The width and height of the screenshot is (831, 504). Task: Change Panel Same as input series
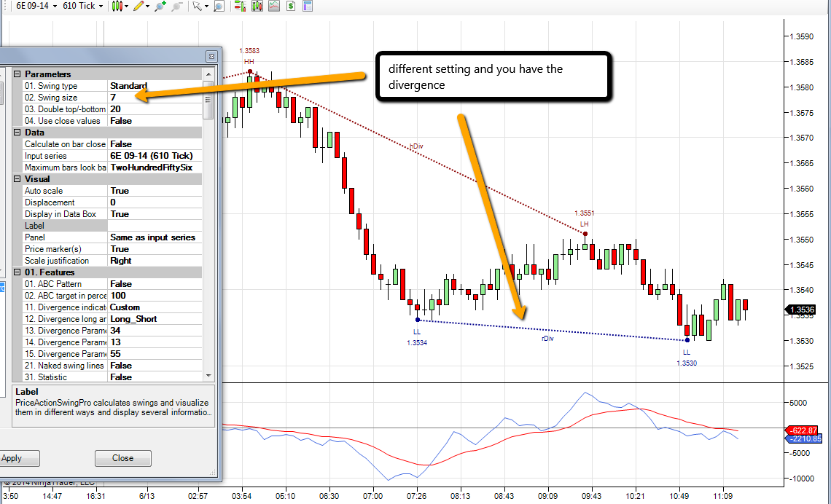pos(155,237)
